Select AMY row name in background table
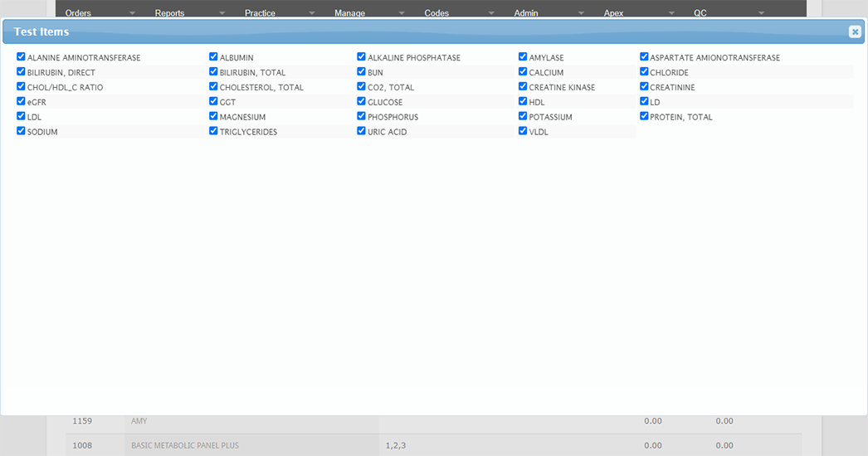 (139, 421)
